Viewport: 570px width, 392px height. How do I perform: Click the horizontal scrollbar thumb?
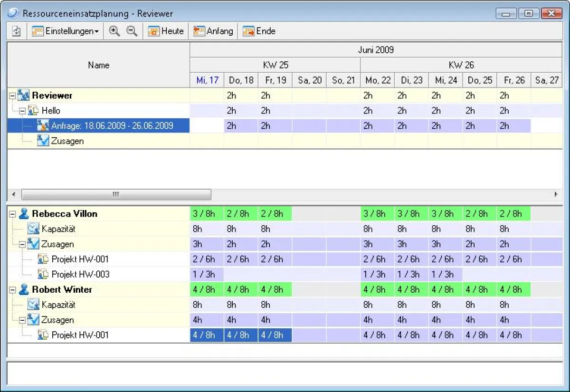pos(116,194)
